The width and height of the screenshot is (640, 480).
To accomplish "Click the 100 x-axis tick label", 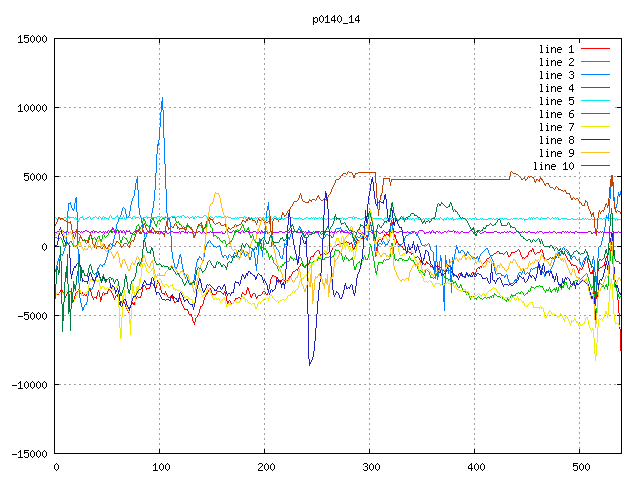I will (x=160, y=467).
